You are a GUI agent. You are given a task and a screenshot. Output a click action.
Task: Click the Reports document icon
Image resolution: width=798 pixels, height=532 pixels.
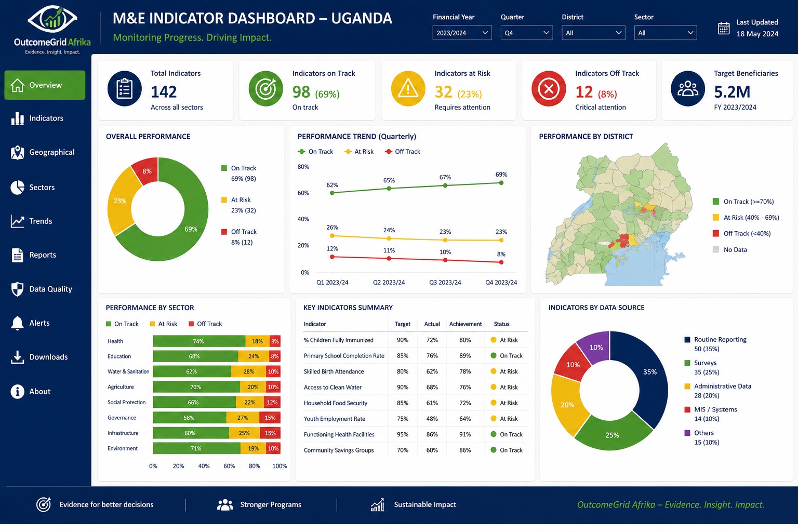coord(18,255)
